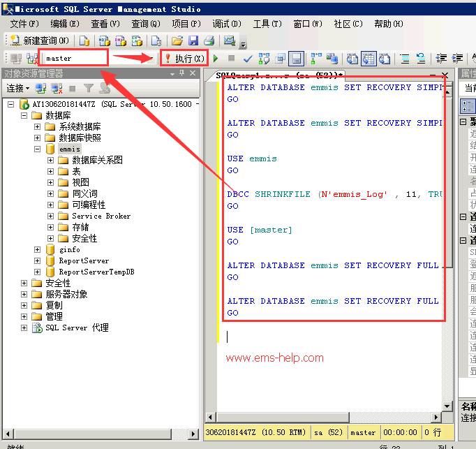Open the 工具(T) menu
The width and height of the screenshot is (476, 449).
[x=267, y=24]
